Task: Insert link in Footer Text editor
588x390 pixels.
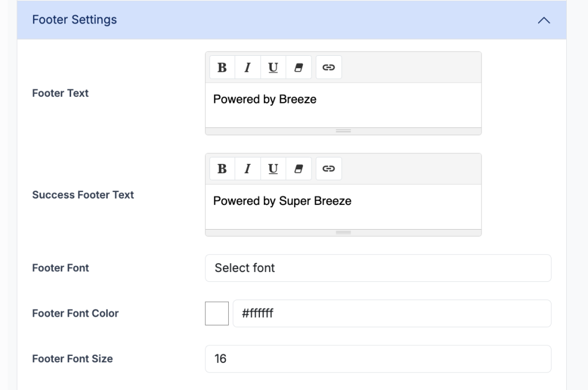Action: pos(329,68)
